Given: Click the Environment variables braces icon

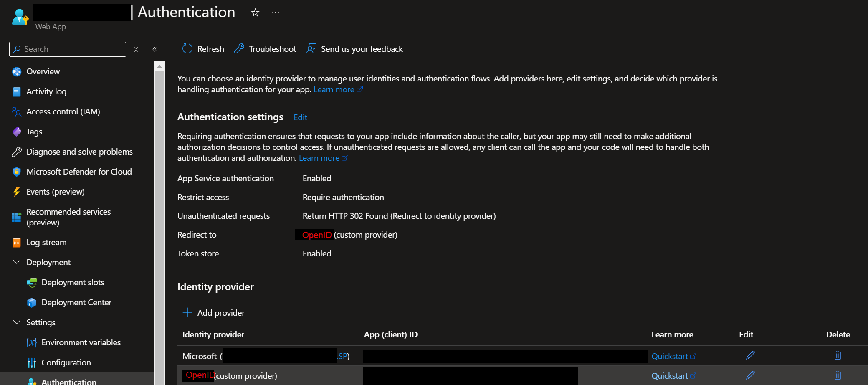Looking at the screenshot, I should (32, 343).
